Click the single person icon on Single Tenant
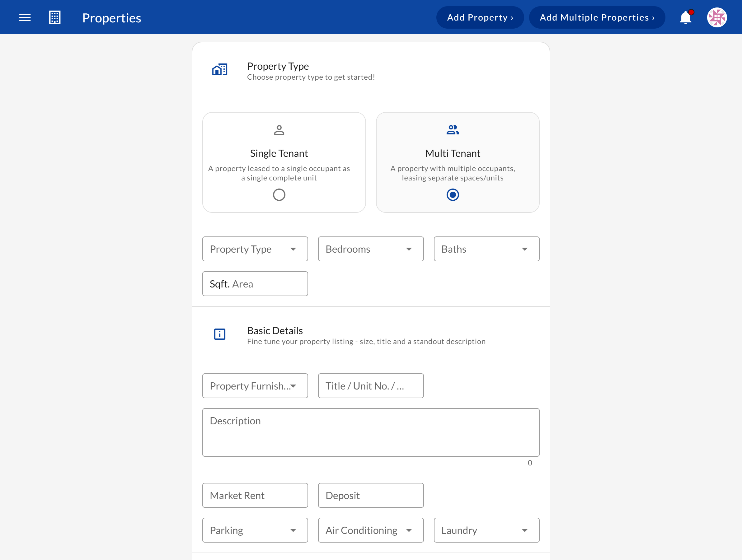The image size is (742, 560). (279, 130)
